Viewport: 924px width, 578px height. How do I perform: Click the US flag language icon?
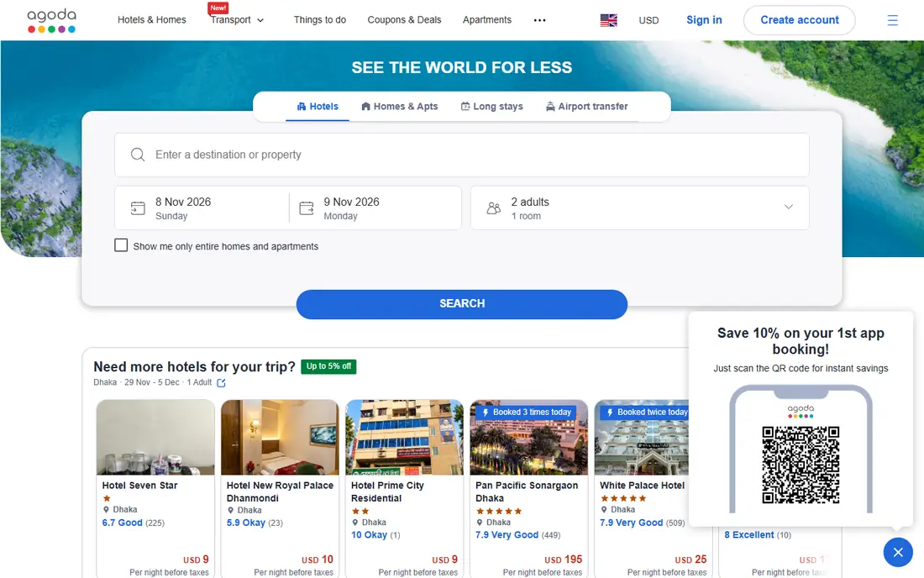click(609, 20)
